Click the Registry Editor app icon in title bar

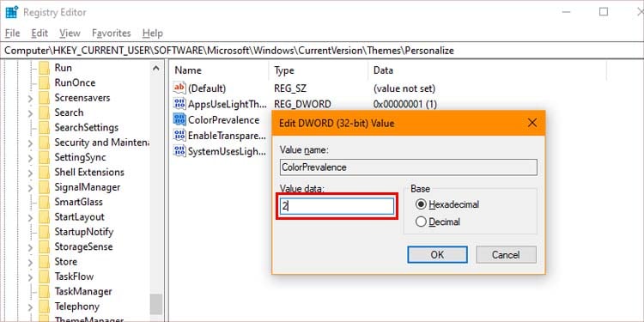pyautogui.click(x=11, y=12)
